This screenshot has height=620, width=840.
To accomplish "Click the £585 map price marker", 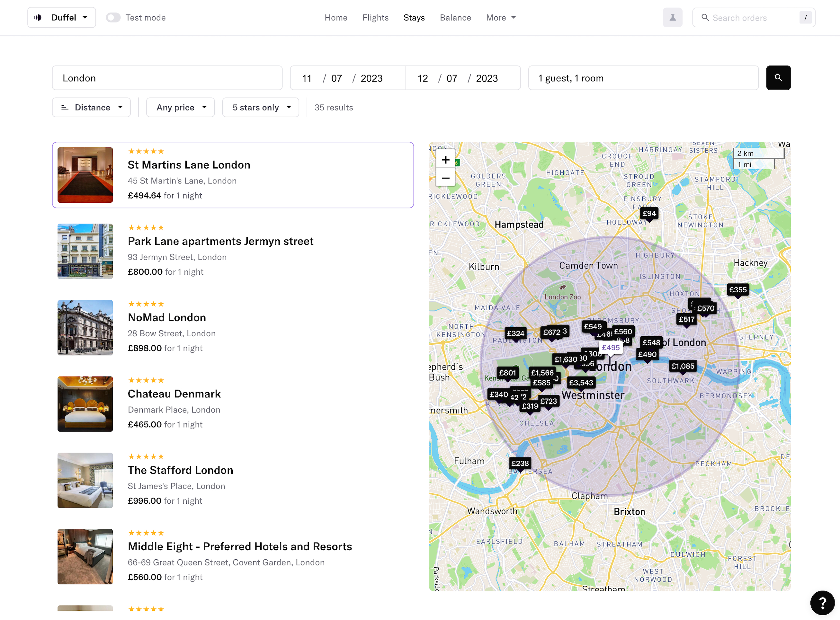I will tap(541, 383).
